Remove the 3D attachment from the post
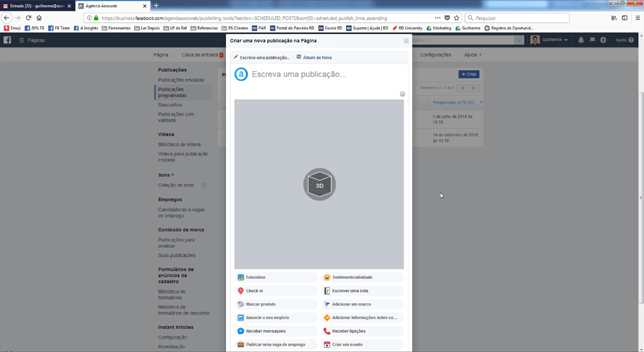 [238, 103]
